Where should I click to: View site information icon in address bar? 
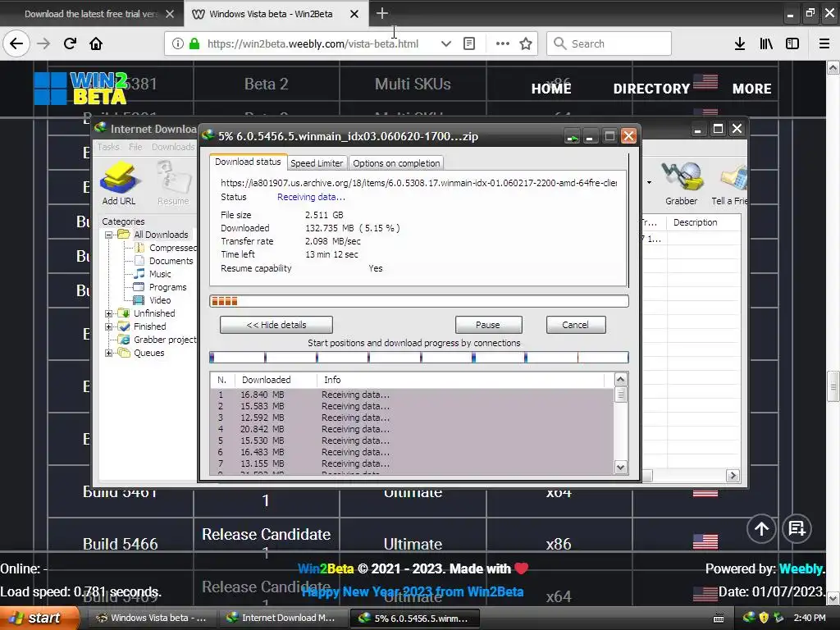click(x=177, y=43)
